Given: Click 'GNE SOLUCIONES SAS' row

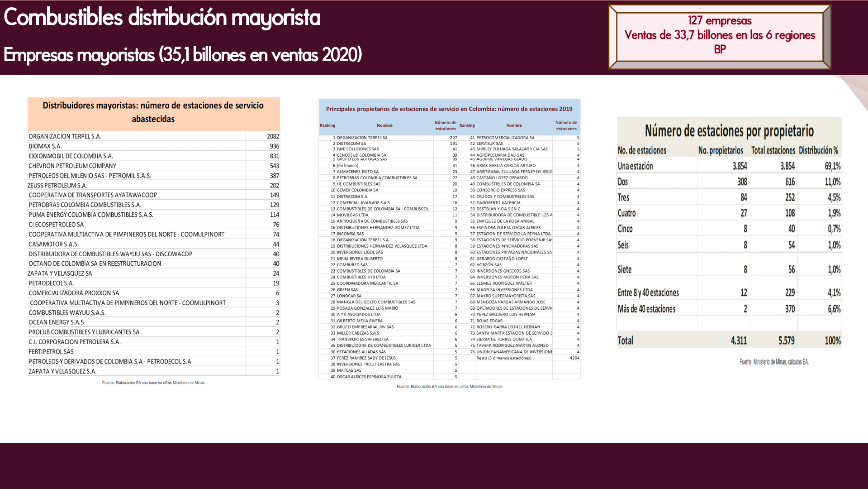Looking at the screenshot, I should 389,149.
